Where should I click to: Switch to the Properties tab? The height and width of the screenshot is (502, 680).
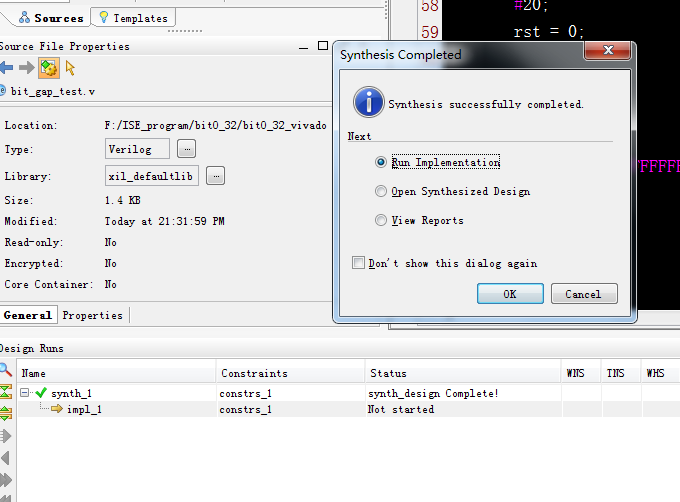pyautogui.click(x=92, y=316)
